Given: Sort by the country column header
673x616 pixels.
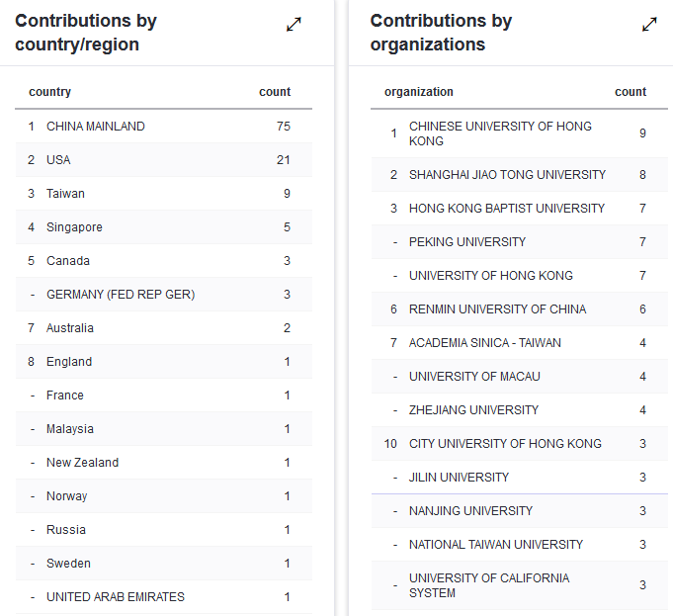Looking at the screenshot, I should tap(50, 92).
